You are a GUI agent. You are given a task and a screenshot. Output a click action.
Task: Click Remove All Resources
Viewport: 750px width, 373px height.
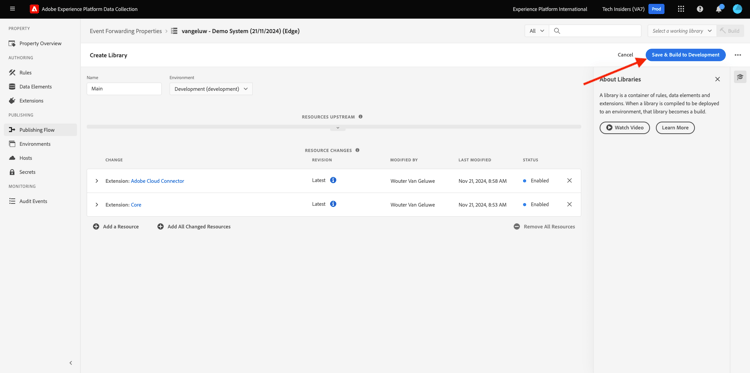point(544,227)
